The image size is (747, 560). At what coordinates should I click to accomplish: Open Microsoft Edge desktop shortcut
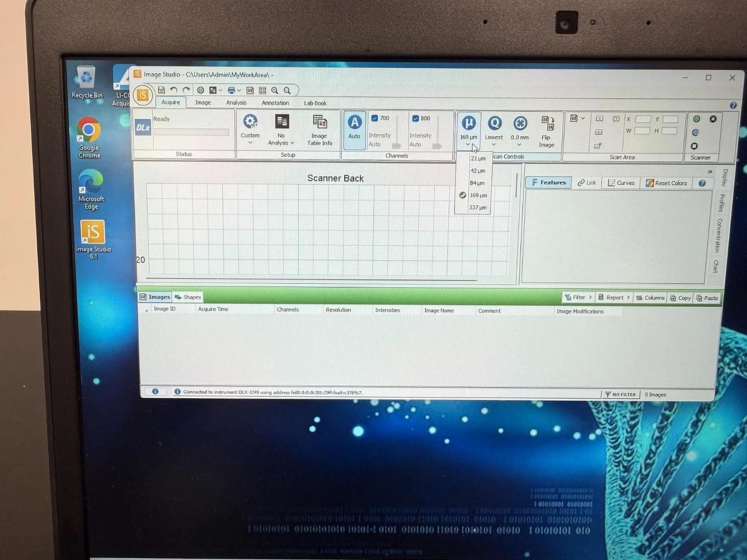coord(91,189)
